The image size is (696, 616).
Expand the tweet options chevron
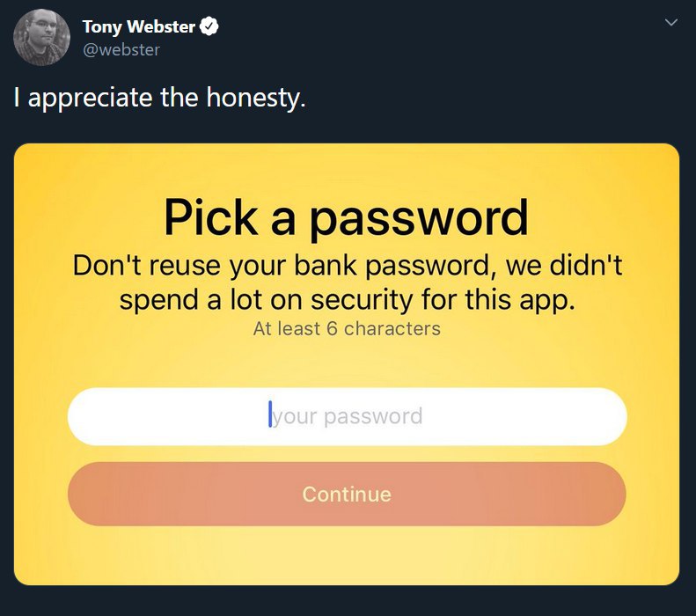coord(671,22)
